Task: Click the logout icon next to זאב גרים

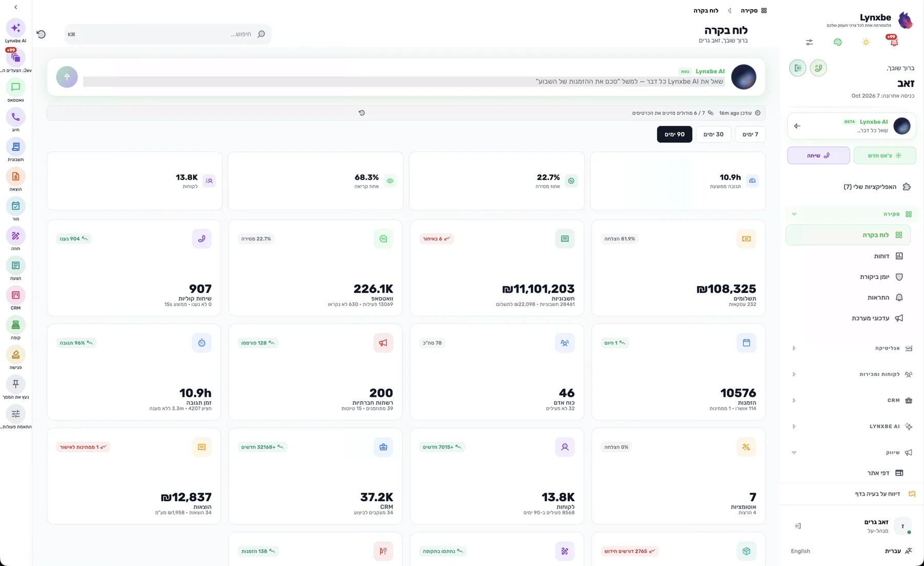Action: [x=798, y=526]
